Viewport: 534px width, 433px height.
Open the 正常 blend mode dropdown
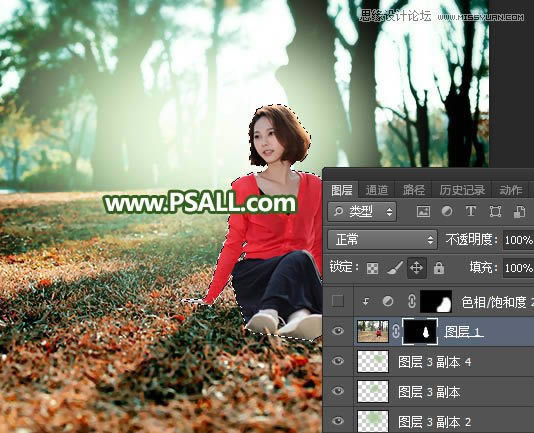(x=382, y=239)
